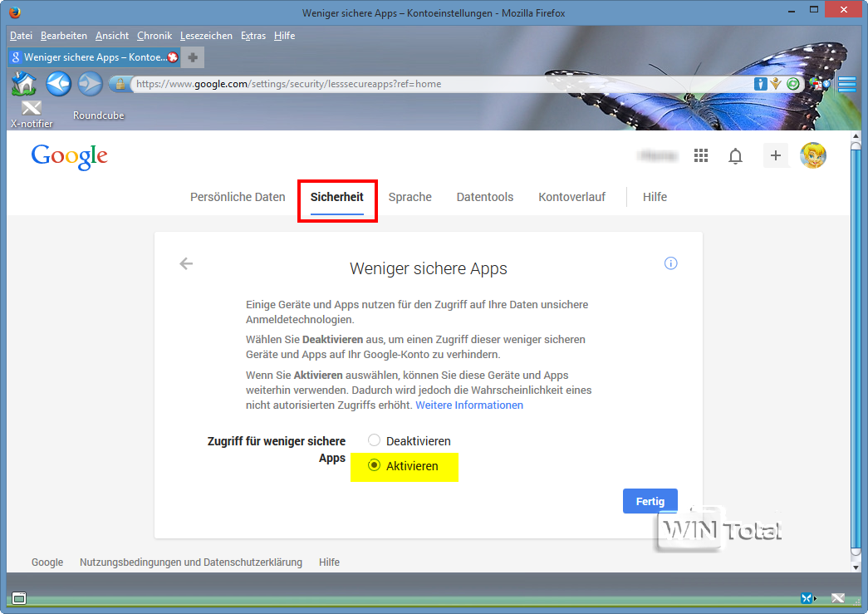Click the blue info icon in address bar
The image size is (868, 614).
(761, 84)
